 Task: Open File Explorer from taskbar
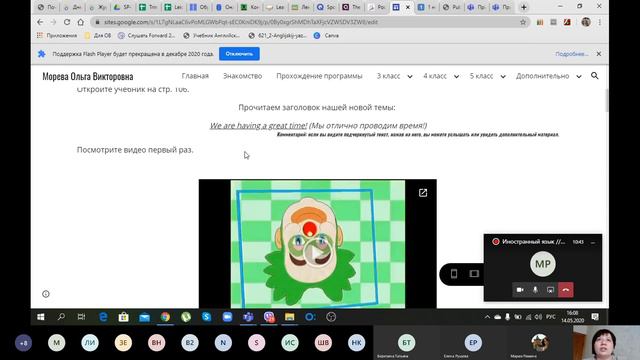pos(289,317)
